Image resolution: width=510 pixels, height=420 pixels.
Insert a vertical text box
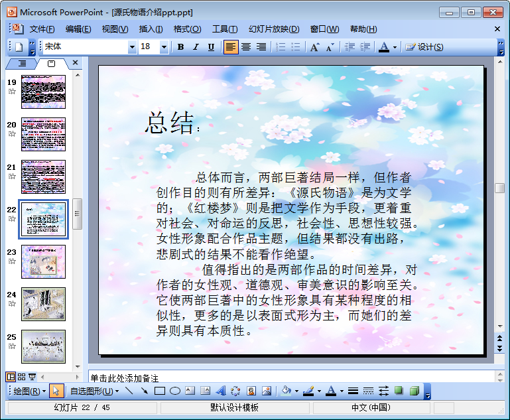tap(205, 391)
